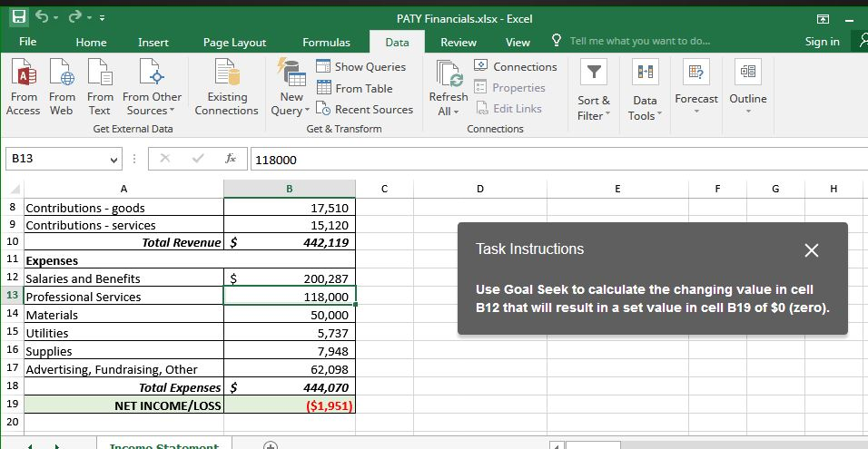
Task: Click Advertising, Fundraising, Other cell
Action: click(x=124, y=369)
